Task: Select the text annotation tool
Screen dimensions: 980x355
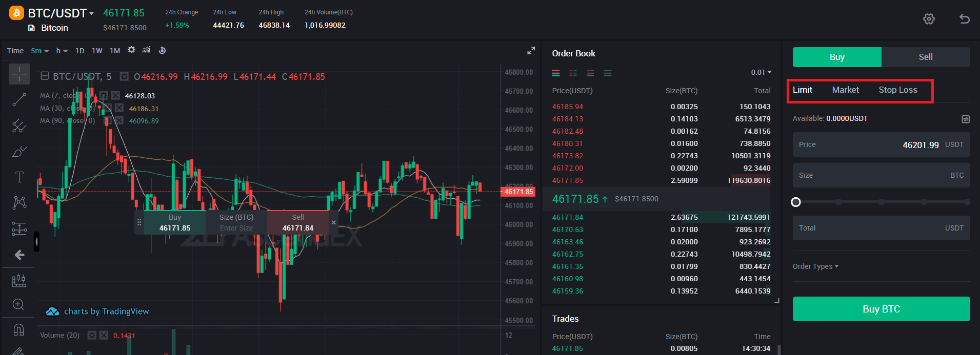Action: click(19, 177)
